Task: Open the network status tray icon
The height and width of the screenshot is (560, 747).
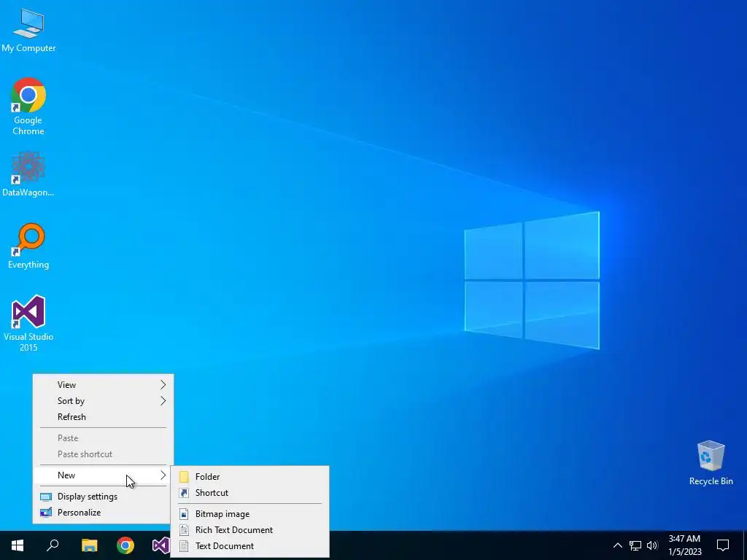Action: [x=635, y=545]
